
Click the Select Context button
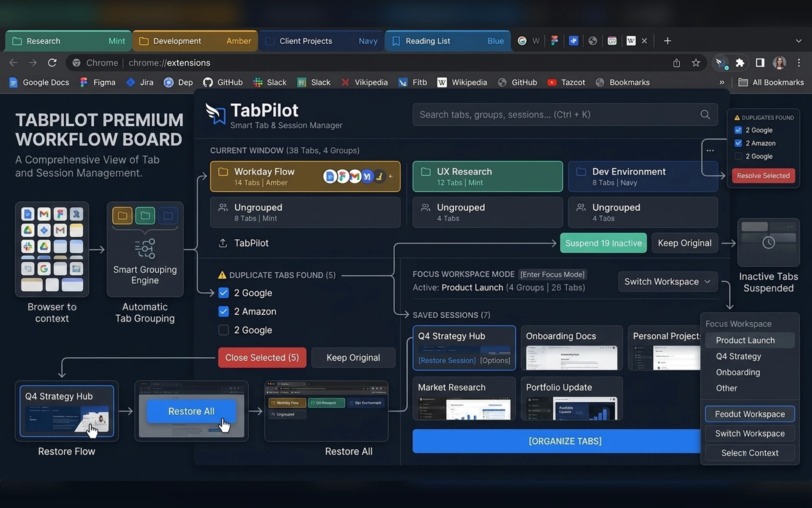pos(750,453)
